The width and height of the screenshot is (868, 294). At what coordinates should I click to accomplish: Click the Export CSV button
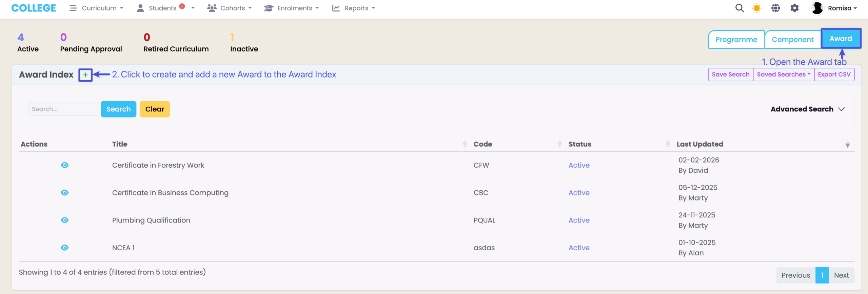(834, 75)
